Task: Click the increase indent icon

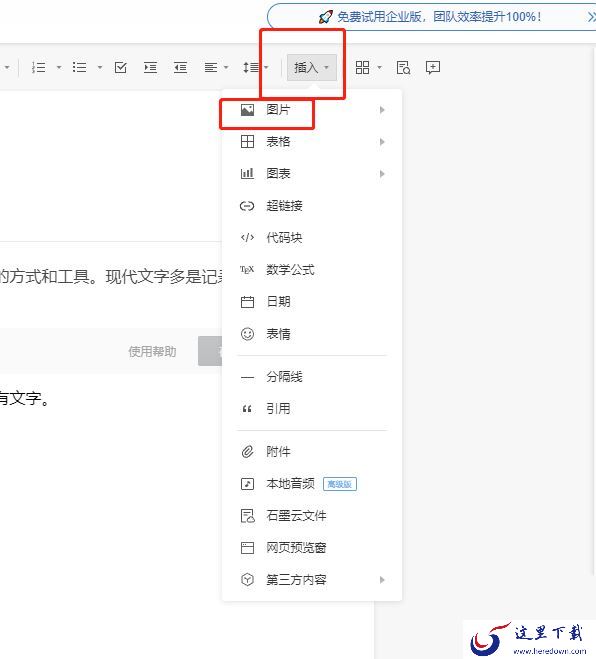Action: pyautogui.click(x=150, y=67)
